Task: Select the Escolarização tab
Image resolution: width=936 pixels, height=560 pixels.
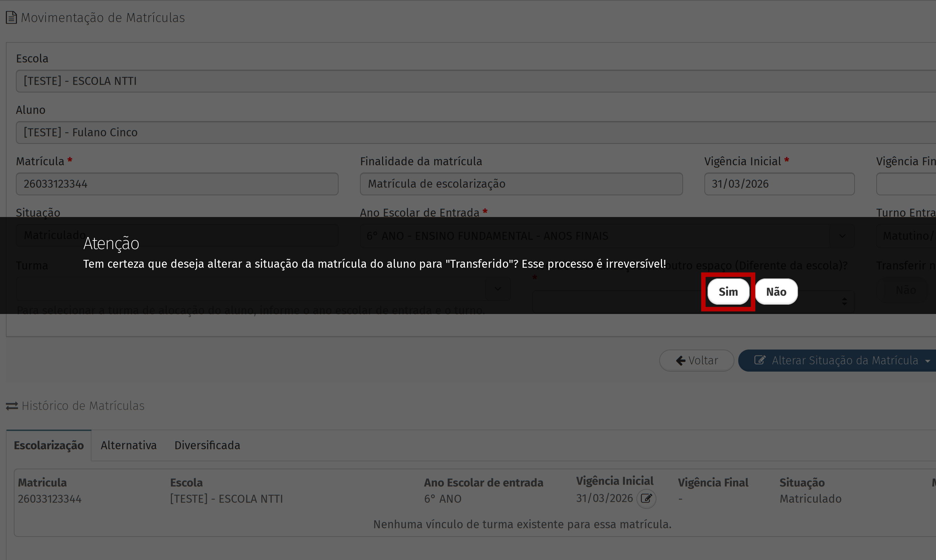Action: (x=49, y=445)
